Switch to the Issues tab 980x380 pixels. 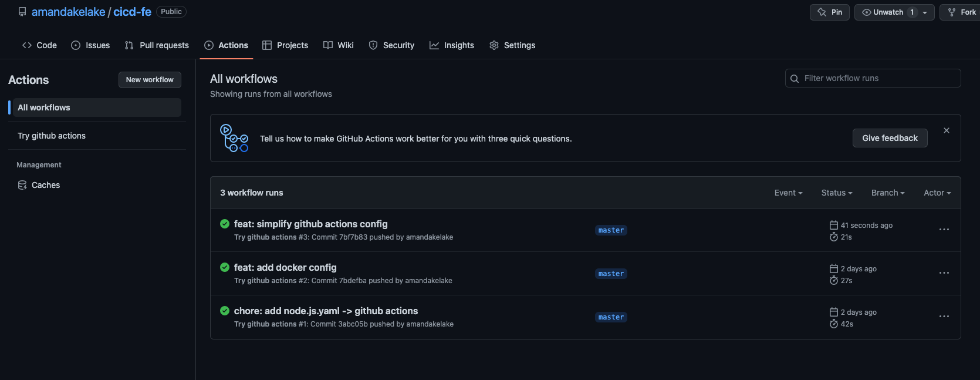click(x=90, y=45)
